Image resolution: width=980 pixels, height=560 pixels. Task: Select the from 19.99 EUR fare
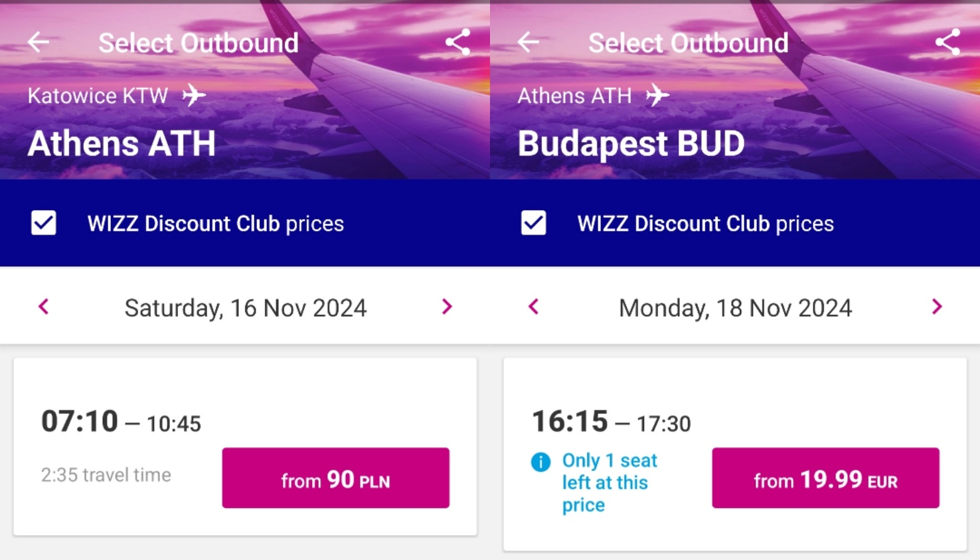tap(826, 478)
